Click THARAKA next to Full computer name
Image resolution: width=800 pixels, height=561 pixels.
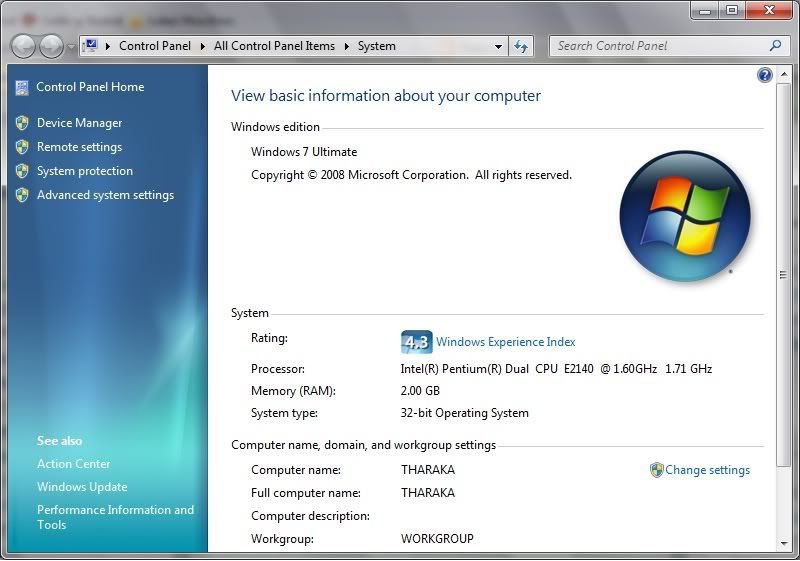pyautogui.click(x=428, y=493)
